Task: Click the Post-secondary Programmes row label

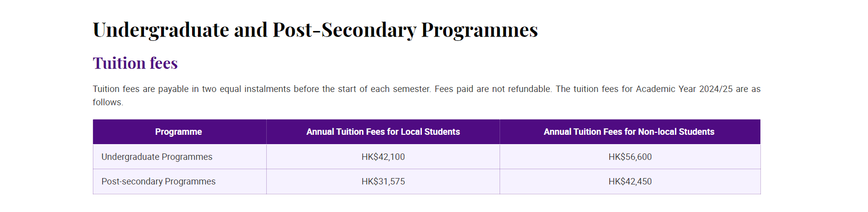Action: coord(158,182)
